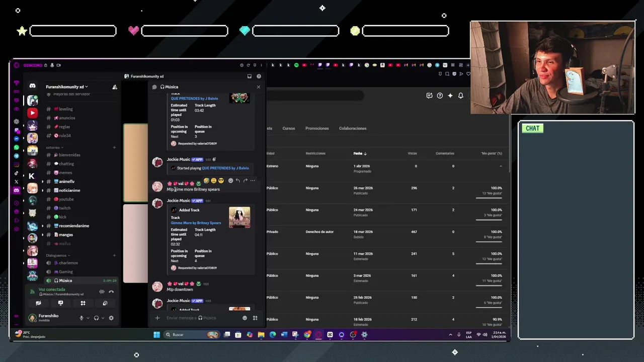Open QUE PRETENDES by J Balvin track link
This screenshot has height=362, width=644.
(x=194, y=99)
